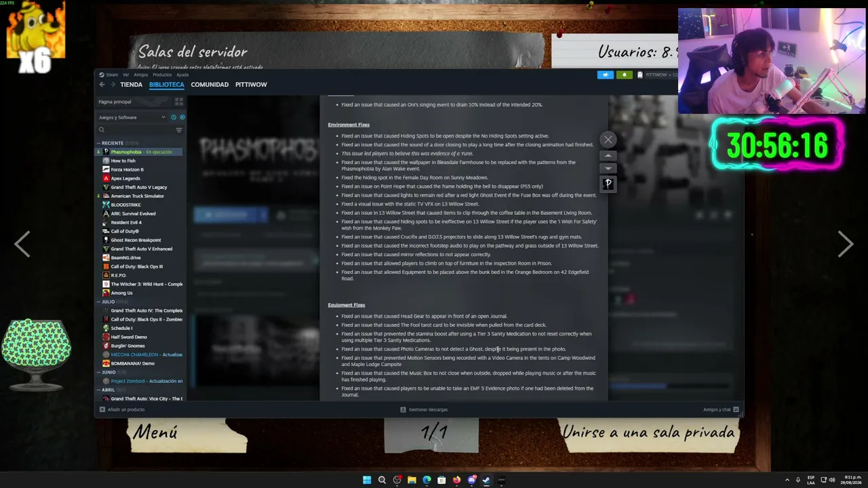The height and width of the screenshot is (488, 868).
Task: Click the Apex Legends icon
Action: [106, 178]
